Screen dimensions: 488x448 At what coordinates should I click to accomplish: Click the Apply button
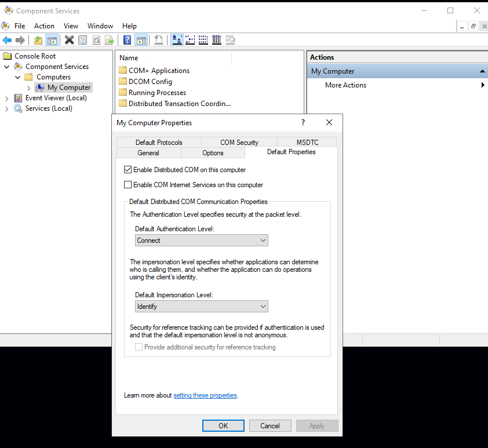click(317, 425)
